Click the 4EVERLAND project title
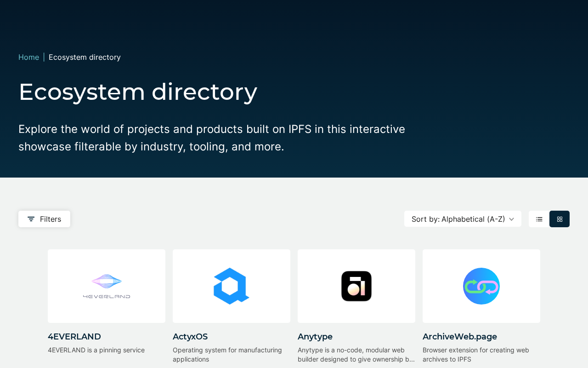This screenshot has width=588, height=368. click(x=74, y=337)
